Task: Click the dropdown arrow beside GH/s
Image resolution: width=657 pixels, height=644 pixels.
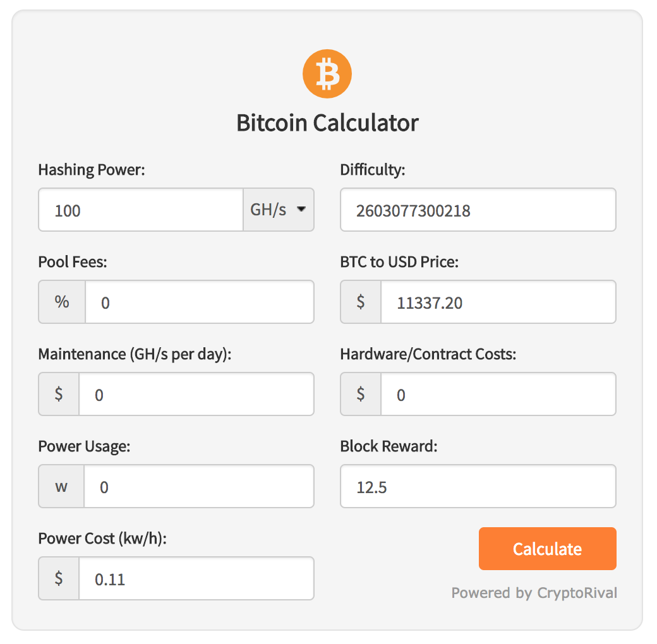Action: [301, 210]
